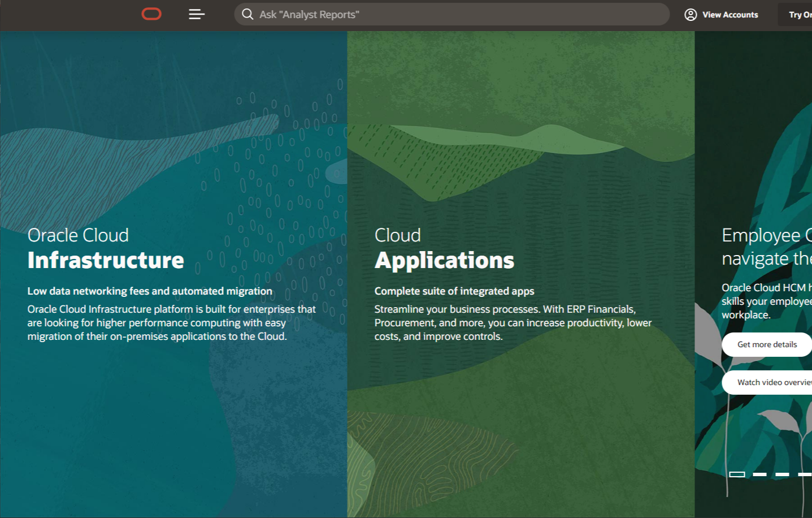Open View Accounts link
The image size is (812, 518).
[722, 15]
